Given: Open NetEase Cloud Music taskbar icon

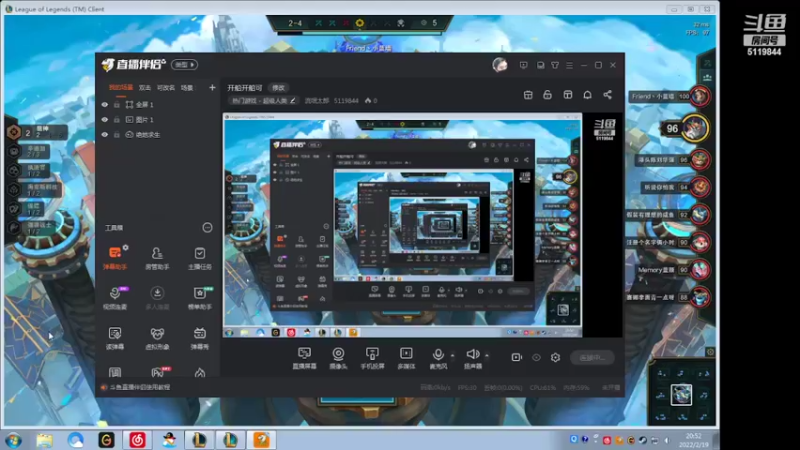Looking at the screenshot, I should pos(137,440).
